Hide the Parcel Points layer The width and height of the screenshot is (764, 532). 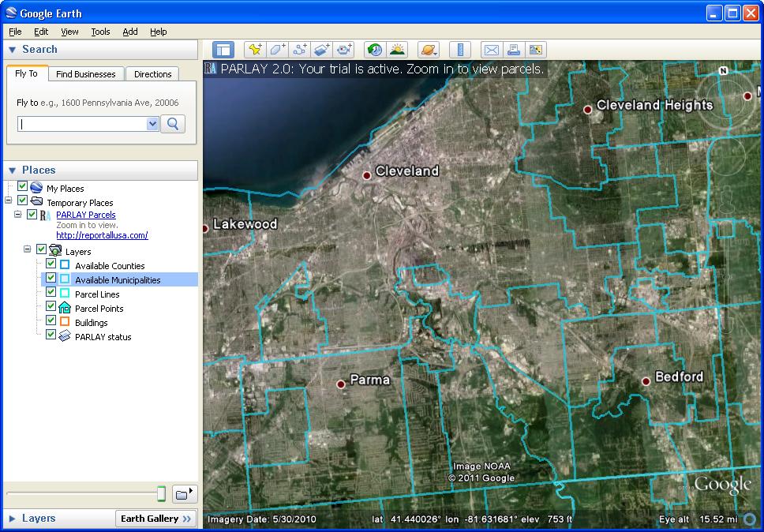(x=51, y=306)
